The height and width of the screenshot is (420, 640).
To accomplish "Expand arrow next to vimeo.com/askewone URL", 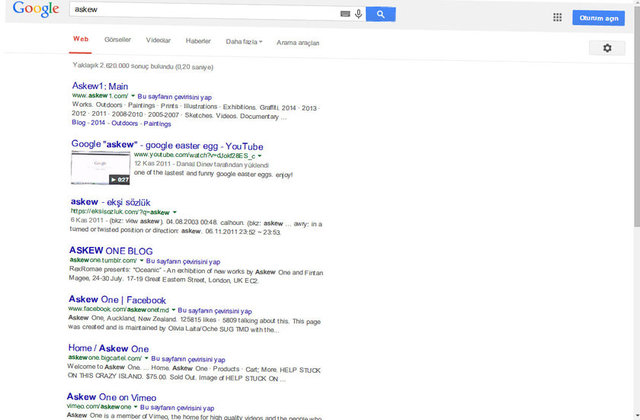I will [136, 407].
